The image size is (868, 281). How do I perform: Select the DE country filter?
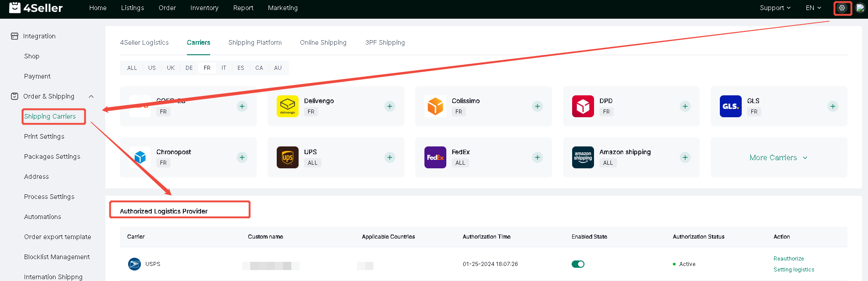click(x=189, y=68)
